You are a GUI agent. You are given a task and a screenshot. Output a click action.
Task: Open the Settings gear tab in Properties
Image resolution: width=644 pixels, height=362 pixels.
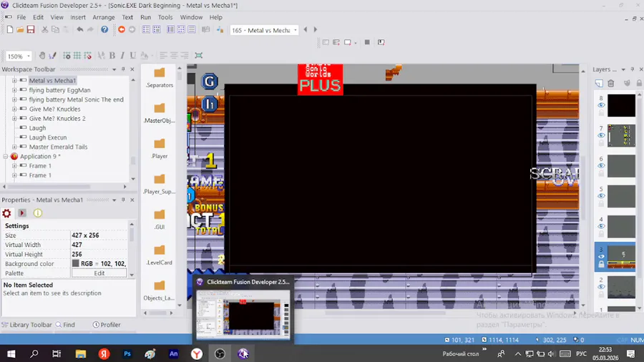[x=6, y=213]
